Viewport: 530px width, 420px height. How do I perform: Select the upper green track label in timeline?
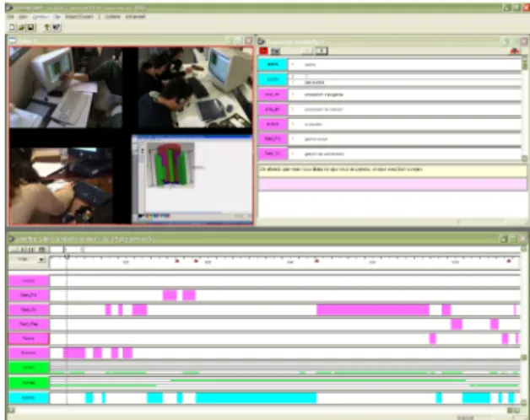coord(29,368)
